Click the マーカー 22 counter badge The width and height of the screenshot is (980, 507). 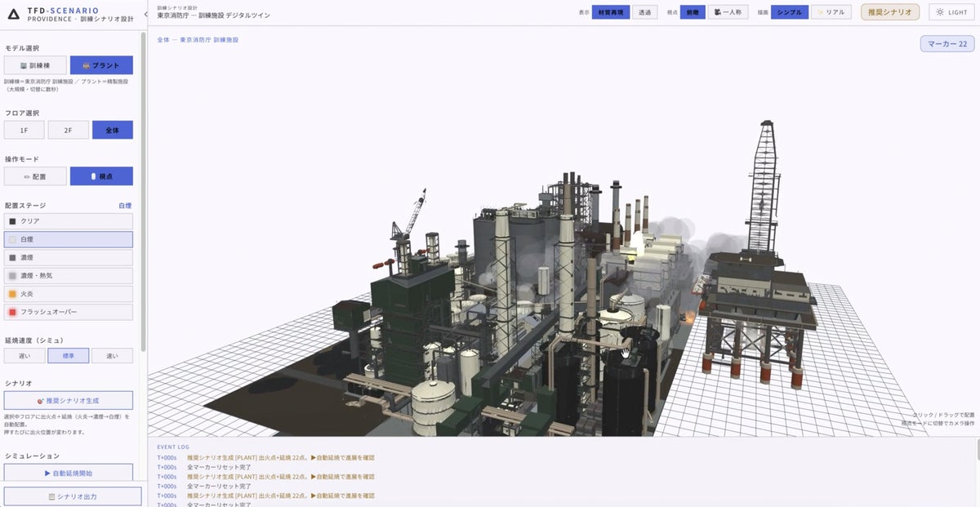point(947,44)
